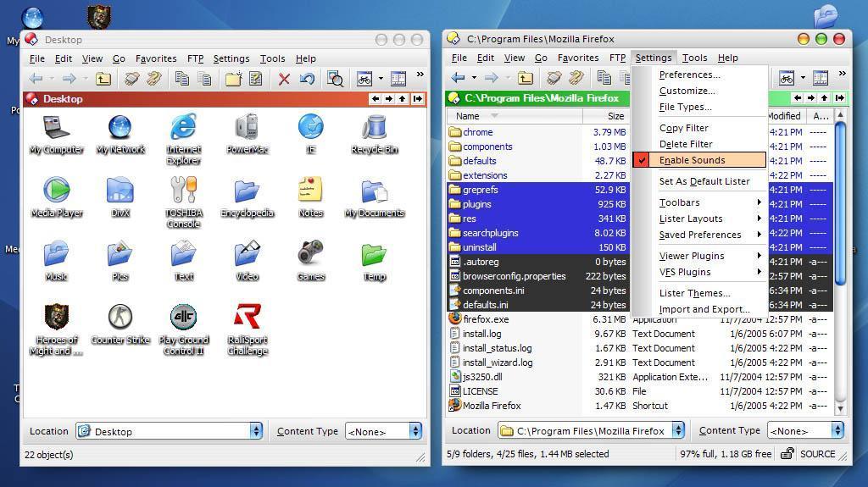Open the My Computer desktop icon
The image size is (868, 487).
[57, 135]
